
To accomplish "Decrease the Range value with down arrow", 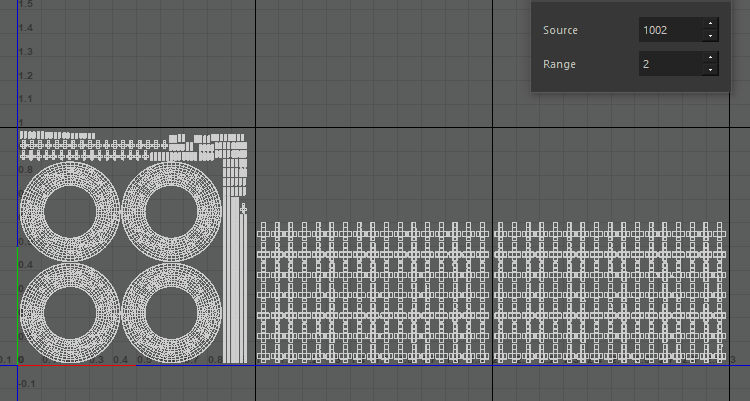I will 710,70.
